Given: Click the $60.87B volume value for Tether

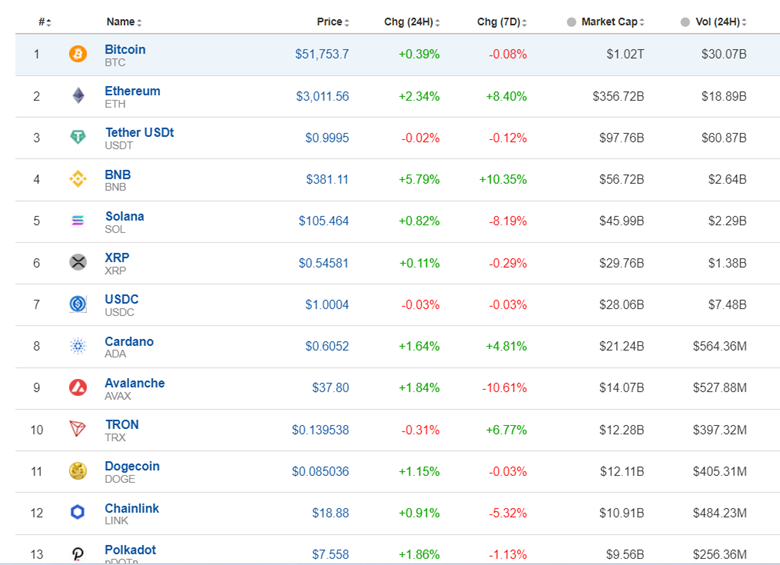Looking at the screenshot, I should coord(724,137).
